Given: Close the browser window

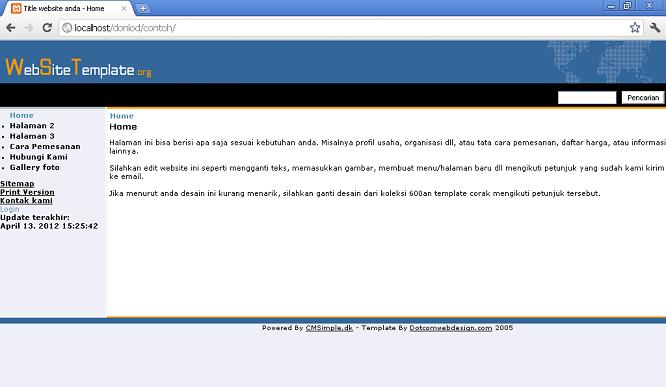Looking at the screenshot, I should 649,6.
